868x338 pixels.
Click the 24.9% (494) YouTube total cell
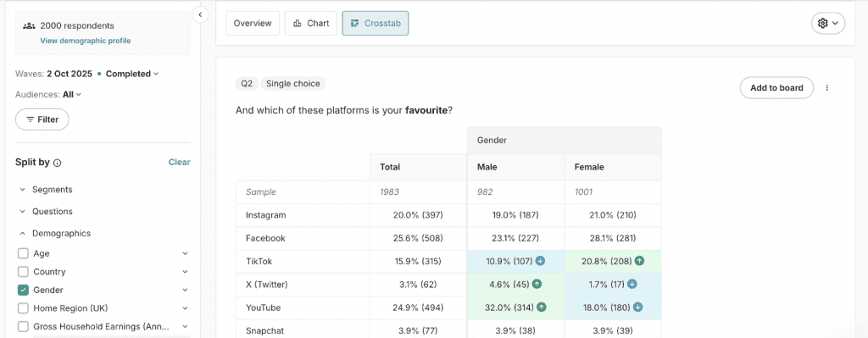[x=418, y=308]
